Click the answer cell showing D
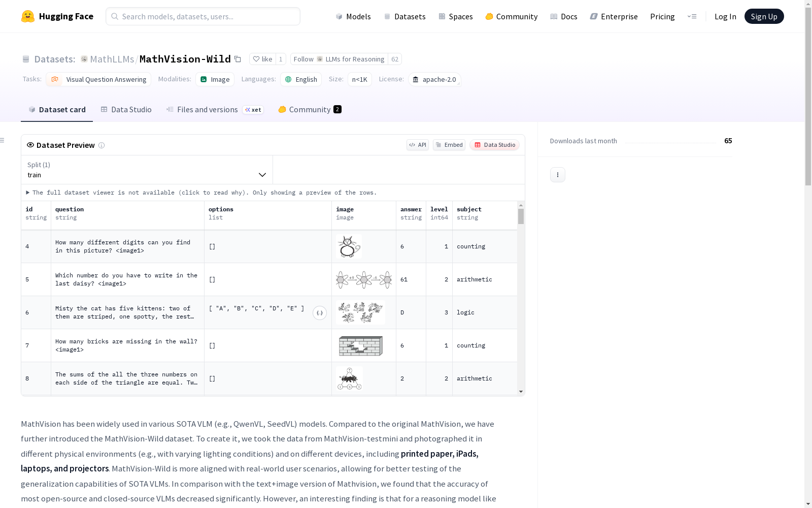 pyautogui.click(x=411, y=312)
